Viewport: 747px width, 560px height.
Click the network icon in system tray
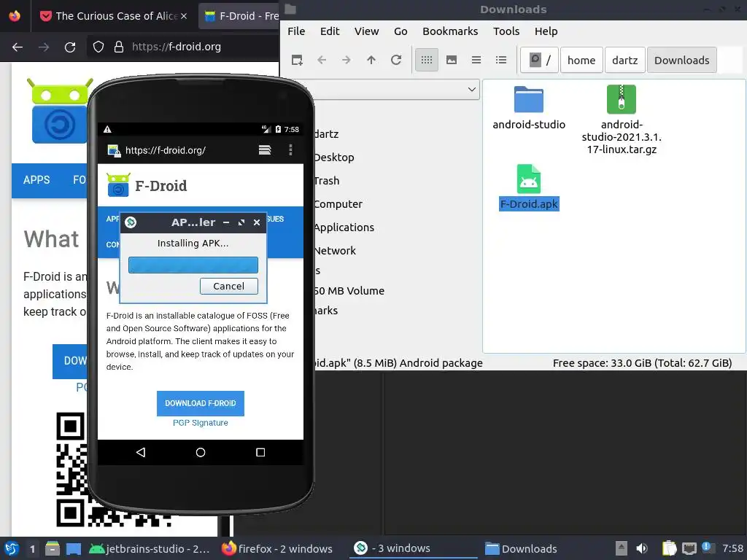tap(689, 548)
